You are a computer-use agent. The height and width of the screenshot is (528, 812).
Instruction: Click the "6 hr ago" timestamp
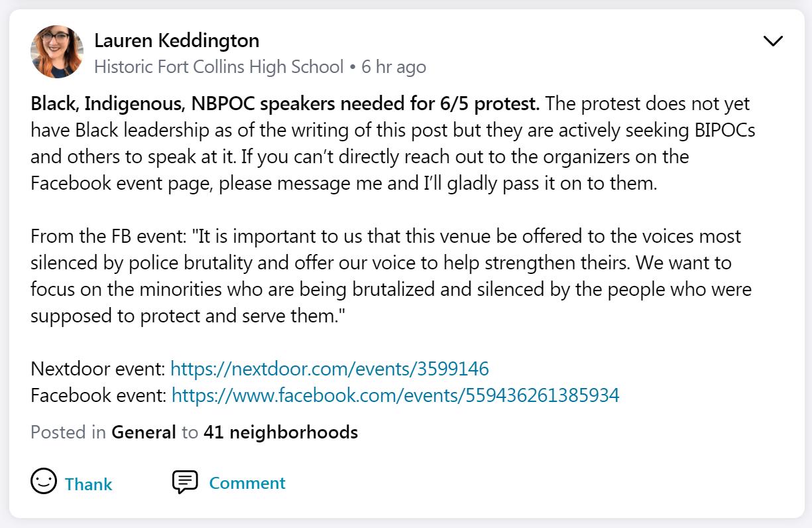[x=394, y=67]
